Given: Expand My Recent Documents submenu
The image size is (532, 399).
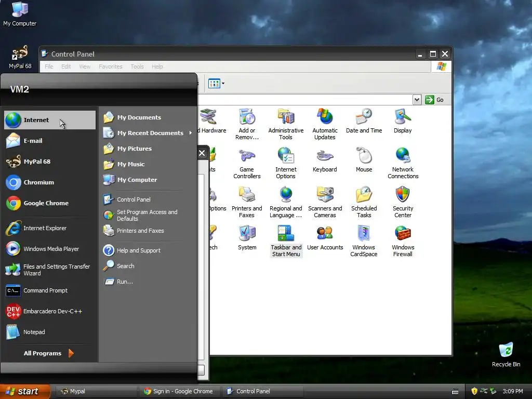Looking at the screenshot, I should 148,133.
